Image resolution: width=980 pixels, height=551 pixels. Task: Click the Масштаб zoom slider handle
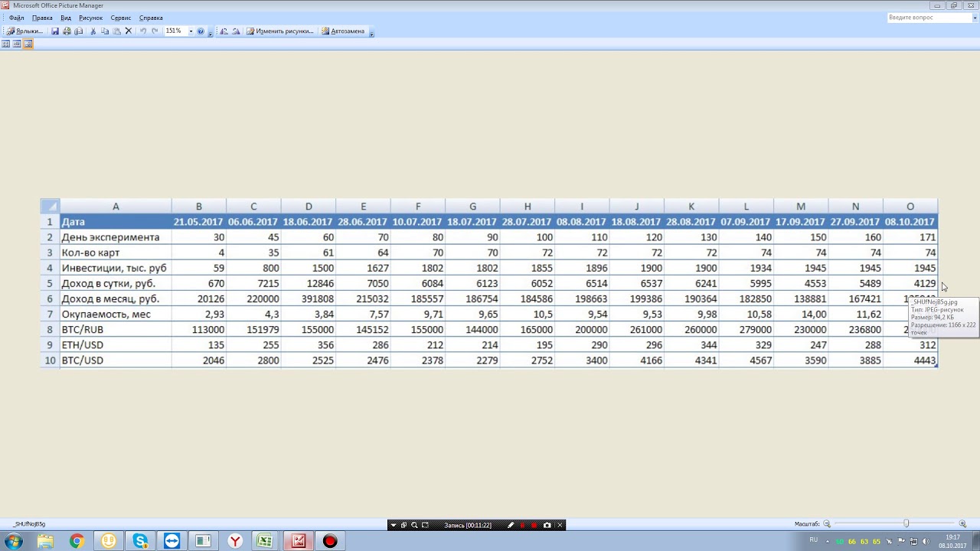[906, 523]
